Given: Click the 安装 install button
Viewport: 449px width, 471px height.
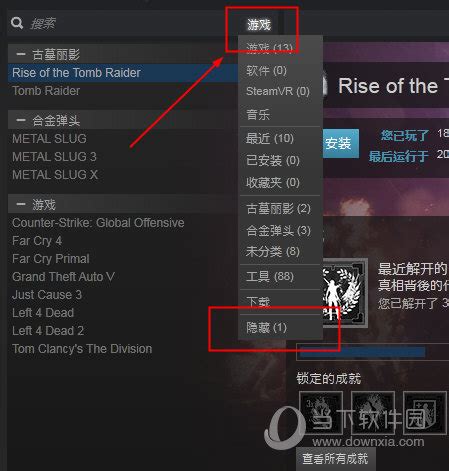Looking at the screenshot, I should pos(341,143).
